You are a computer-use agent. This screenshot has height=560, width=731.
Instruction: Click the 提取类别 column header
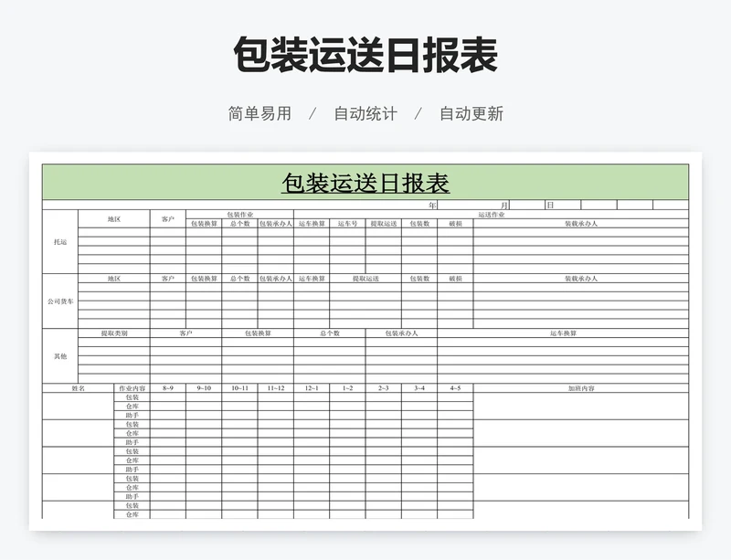click(114, 333)
